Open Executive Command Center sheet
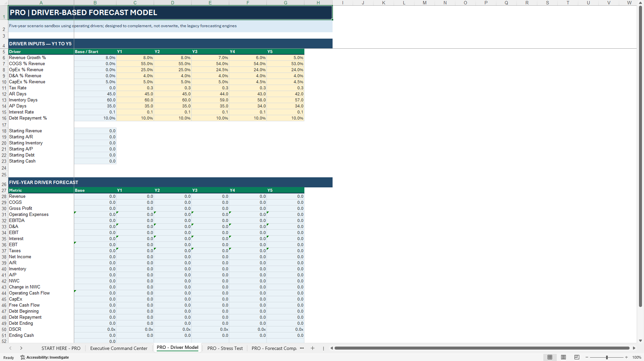Screen dimensions: 644x361 coord(119,348)
